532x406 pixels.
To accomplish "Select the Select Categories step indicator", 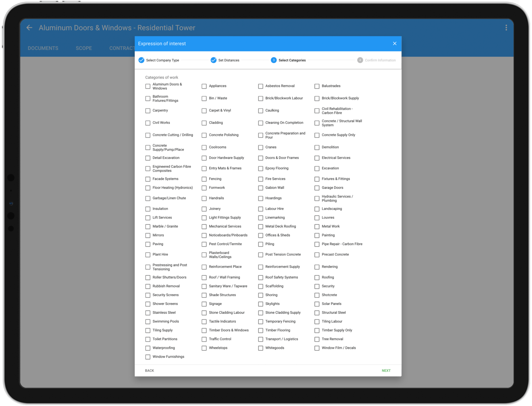I will [x=273, y=60].
